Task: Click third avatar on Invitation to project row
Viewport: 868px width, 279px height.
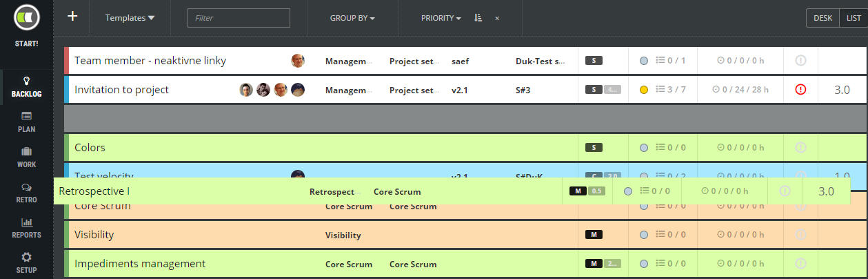Action: pyautogui.click(x=281, y=90)
